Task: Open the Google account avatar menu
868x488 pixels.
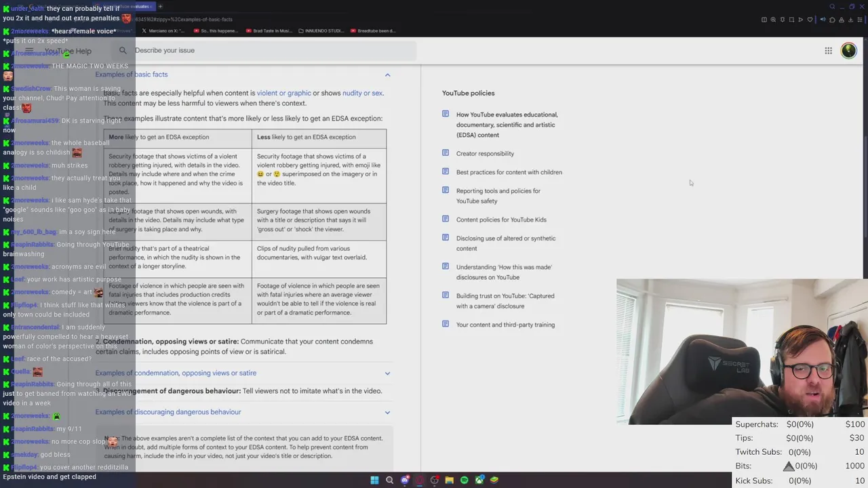Action: 848,51
